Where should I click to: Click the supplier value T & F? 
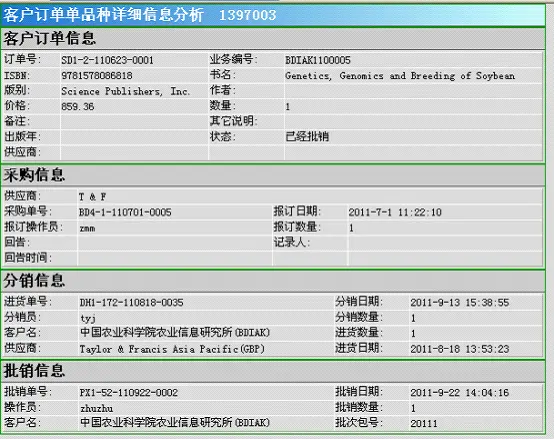click(x=93, y=197)
